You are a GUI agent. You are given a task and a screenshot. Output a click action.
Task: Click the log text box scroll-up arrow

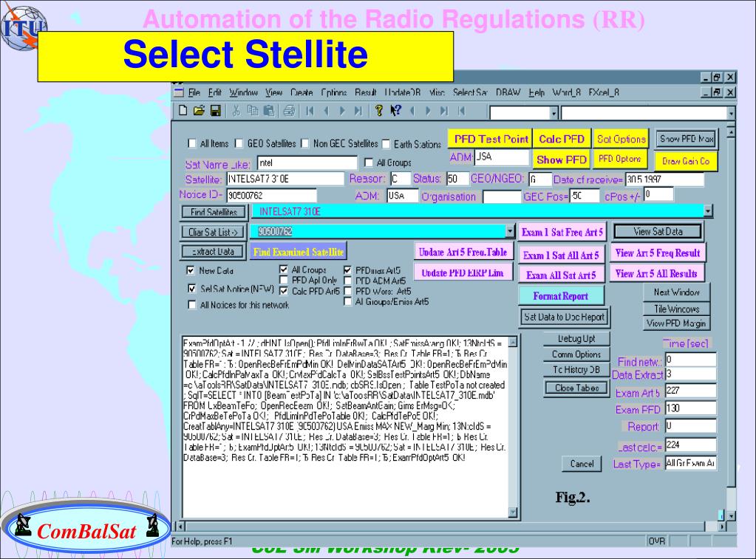click(513, 342)
